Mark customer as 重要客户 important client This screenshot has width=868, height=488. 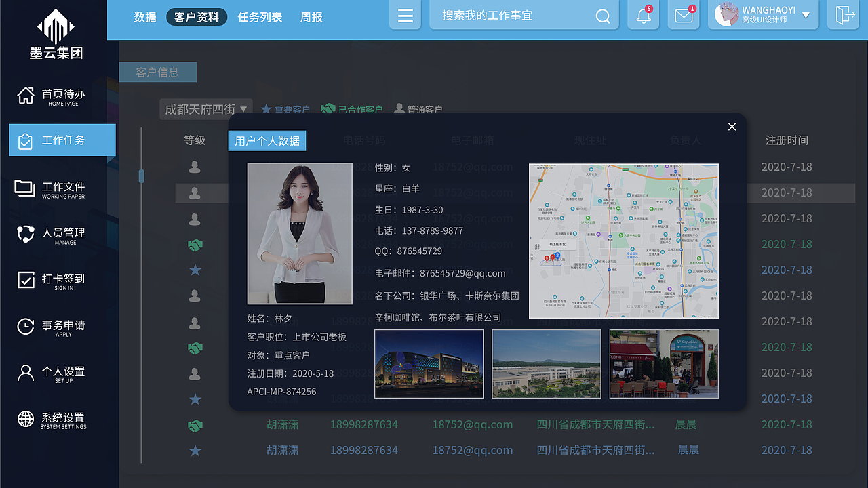[285, 108]
